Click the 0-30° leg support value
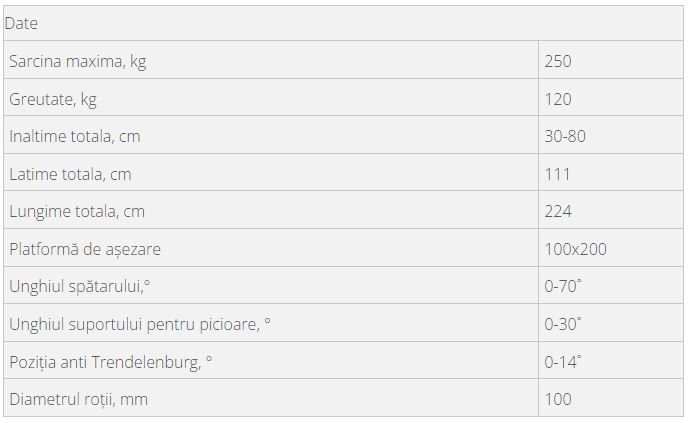This screenshot has height=423, width=688. [563, 324]
